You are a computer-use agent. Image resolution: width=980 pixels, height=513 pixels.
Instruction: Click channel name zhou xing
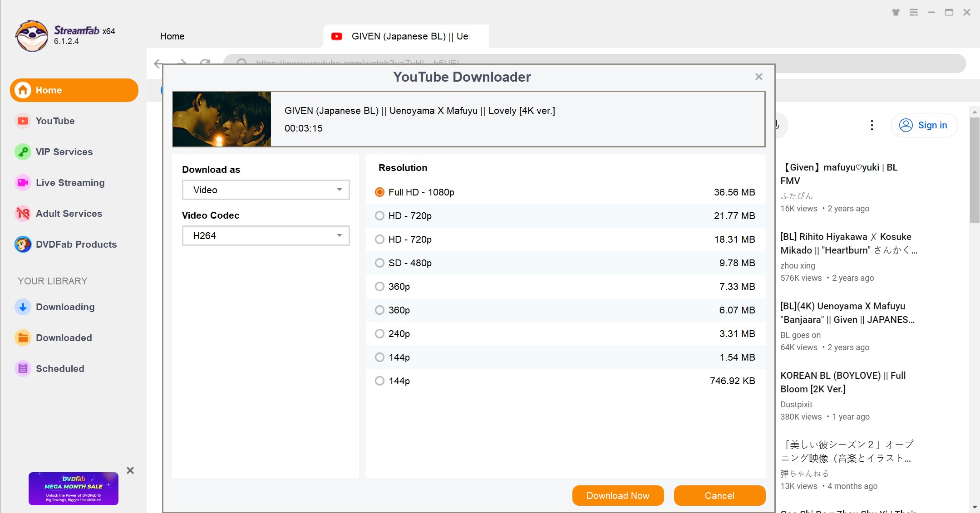(798, 266)
